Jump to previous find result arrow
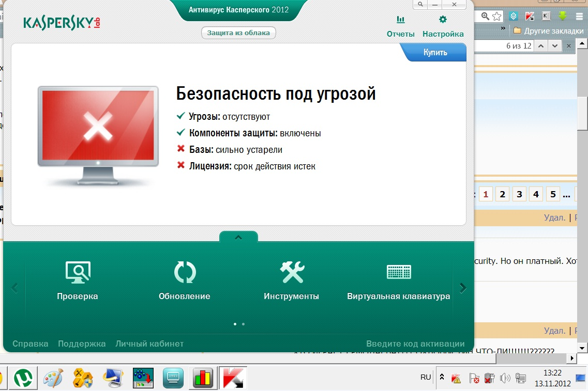Screen dimensions: 588x391 pyautogui.click(x=541, y=46)
